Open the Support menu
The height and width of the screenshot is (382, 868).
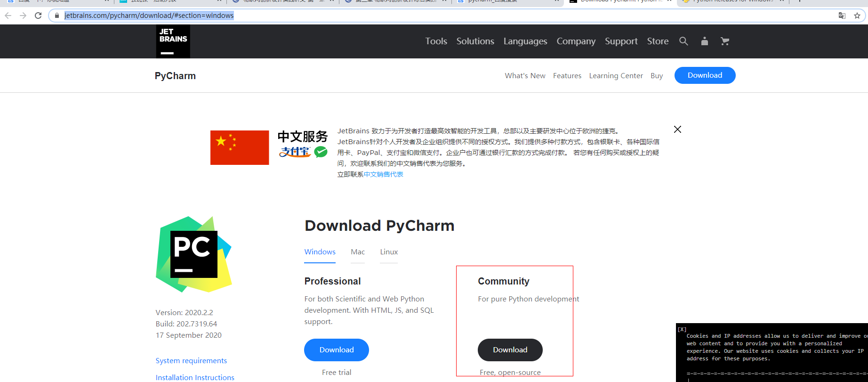pyautogui.click(x=621, y=41)
